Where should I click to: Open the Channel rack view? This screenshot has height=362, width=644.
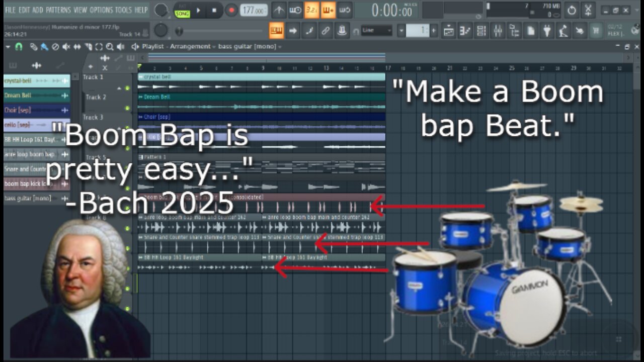481,31
